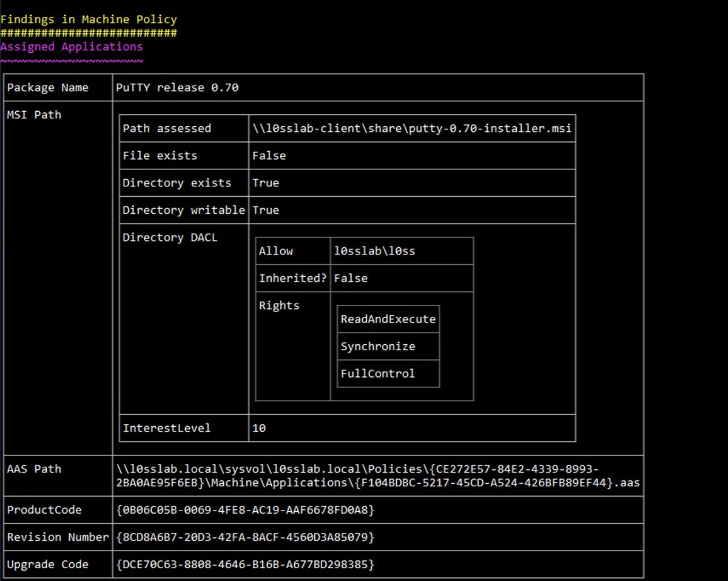728x581 pixels.
Task: Select the 'Directory writable' True value
Action: (x=266, y=210)
